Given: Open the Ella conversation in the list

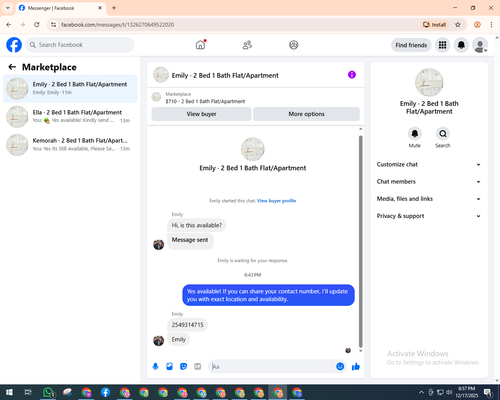Looking at the screenshot, I should [70, 117].
